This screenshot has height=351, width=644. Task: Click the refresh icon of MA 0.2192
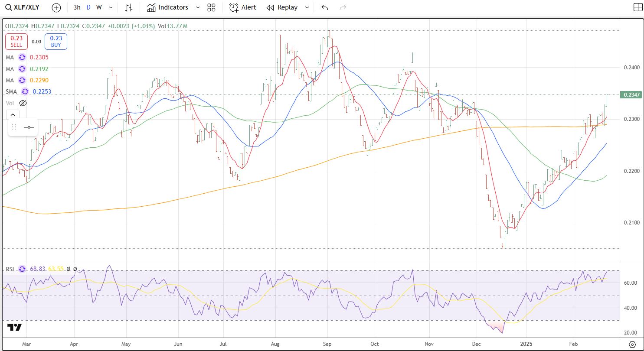pyautogui.click(x=22, y=68)
